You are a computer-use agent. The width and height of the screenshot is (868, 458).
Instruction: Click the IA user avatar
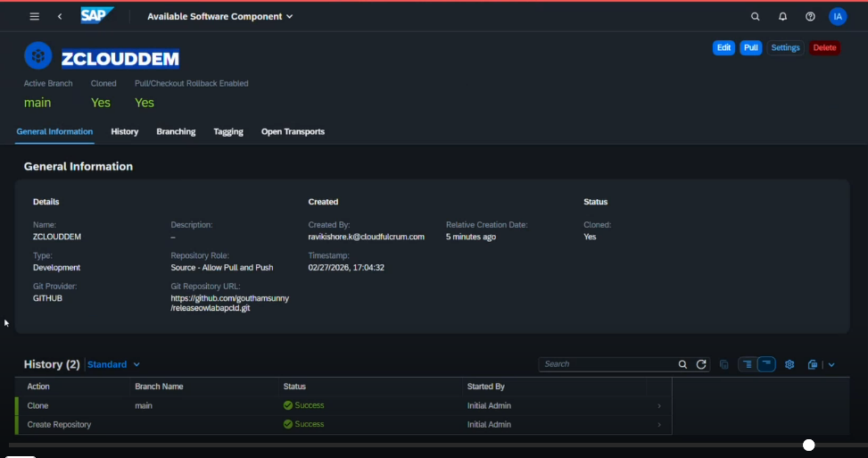pos(838,16)
